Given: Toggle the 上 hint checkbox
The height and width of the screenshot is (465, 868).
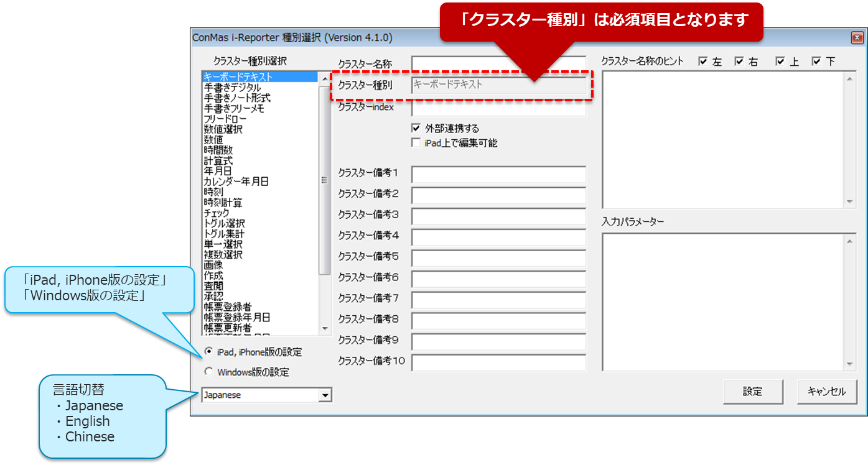Looking at the screenshot, I should pyautogui.click(x=780, y=62).
